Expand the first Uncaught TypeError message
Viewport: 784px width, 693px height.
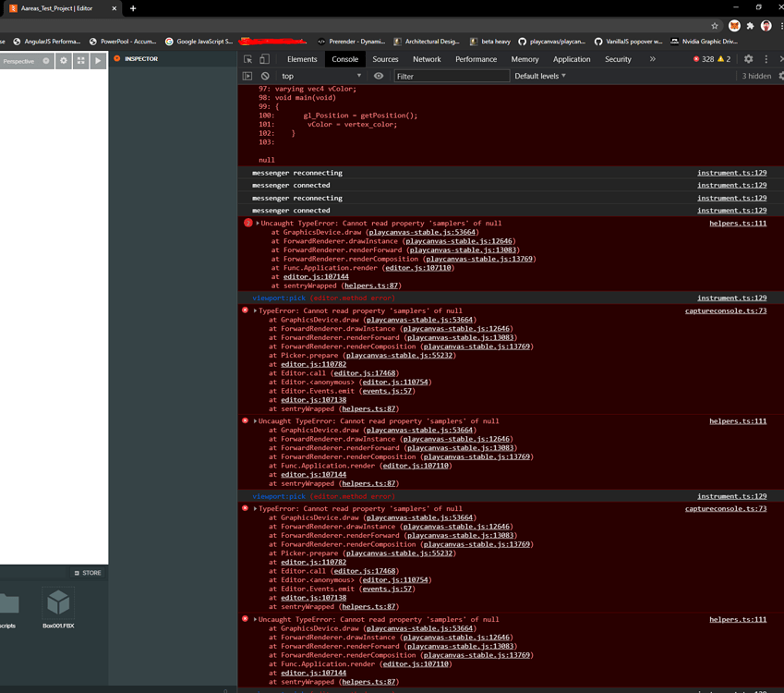[x=257, y=223]
